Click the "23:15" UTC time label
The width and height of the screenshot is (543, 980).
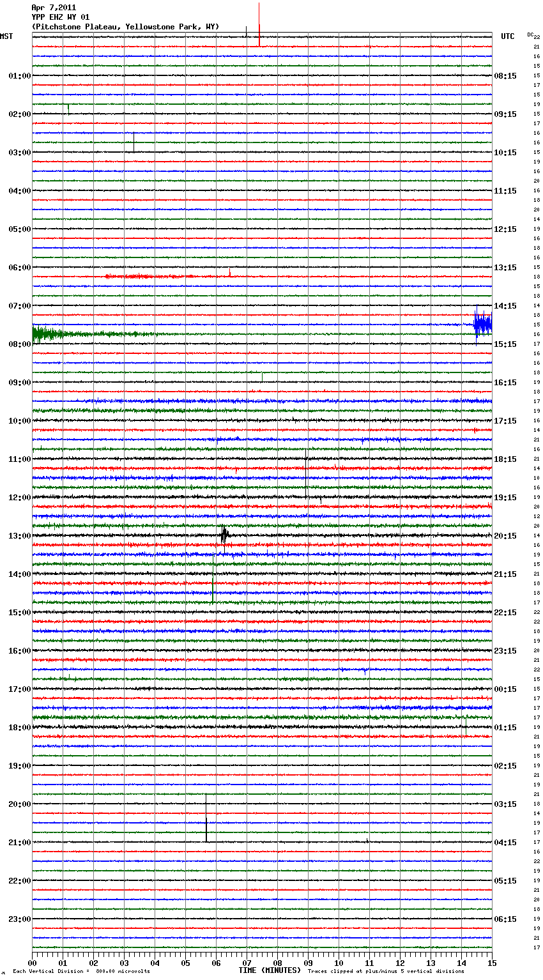point(505,651)
